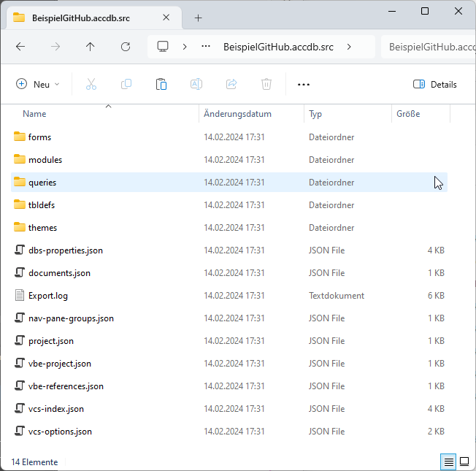The width and height of the screenshot is (476, 471).
Task: Go back using the back arrow
Action: 20,47
